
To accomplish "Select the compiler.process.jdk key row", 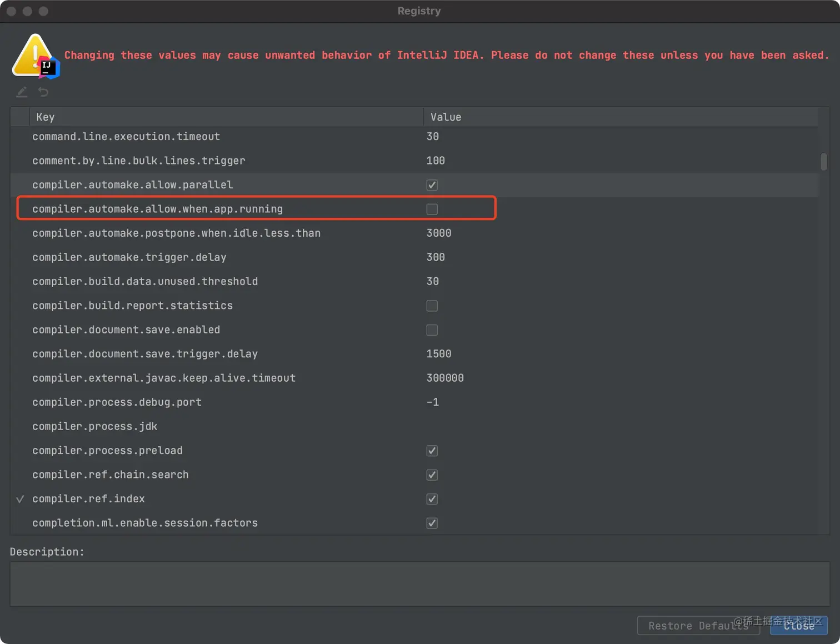I will click(x=414, y=427).
